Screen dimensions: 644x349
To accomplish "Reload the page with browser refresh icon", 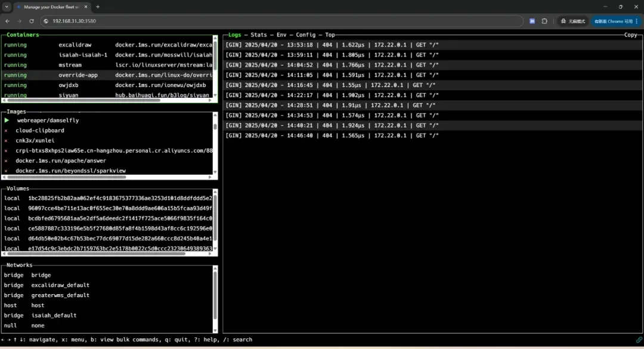I will tap(32, 21).
